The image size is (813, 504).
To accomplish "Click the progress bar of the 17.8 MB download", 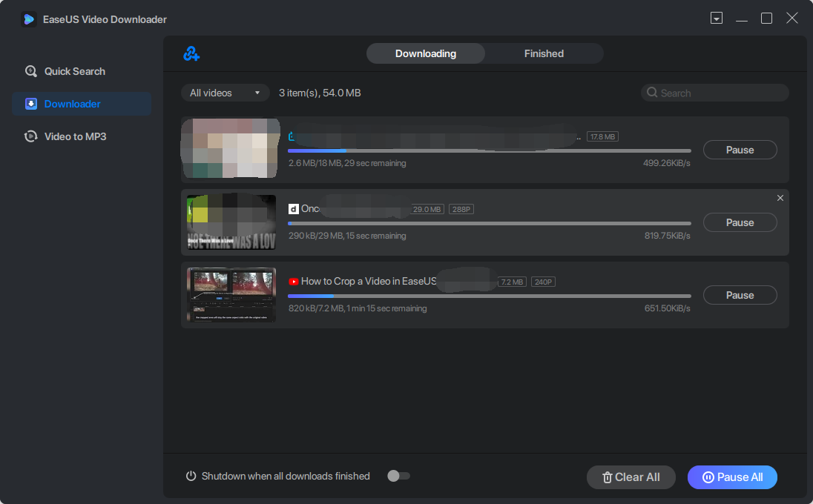I will click(490, 150).
